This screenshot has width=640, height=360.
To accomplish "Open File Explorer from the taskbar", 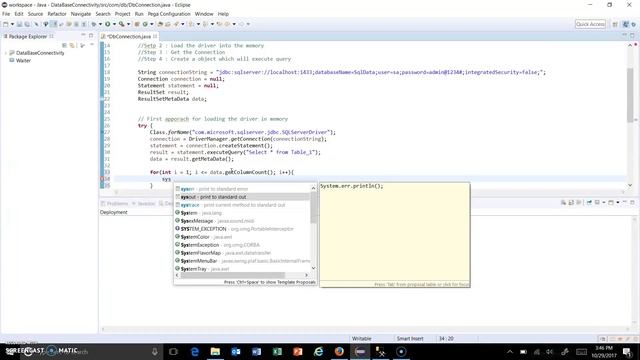I will pos(215,351).
